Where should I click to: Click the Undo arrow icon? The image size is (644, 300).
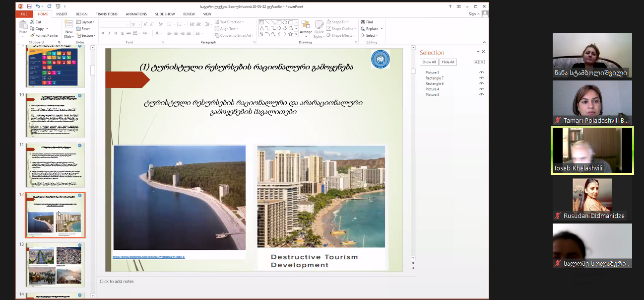(37, 6)
